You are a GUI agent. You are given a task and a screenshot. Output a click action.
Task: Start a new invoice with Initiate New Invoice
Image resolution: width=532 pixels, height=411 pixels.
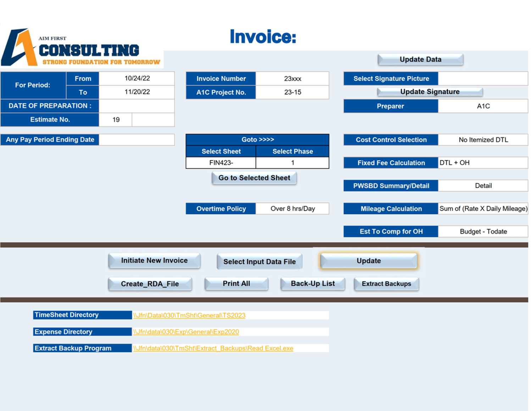154,261
